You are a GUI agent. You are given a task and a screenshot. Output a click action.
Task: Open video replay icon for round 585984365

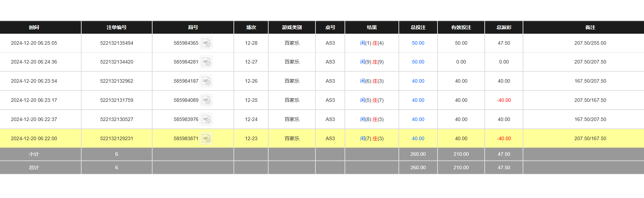206,43
